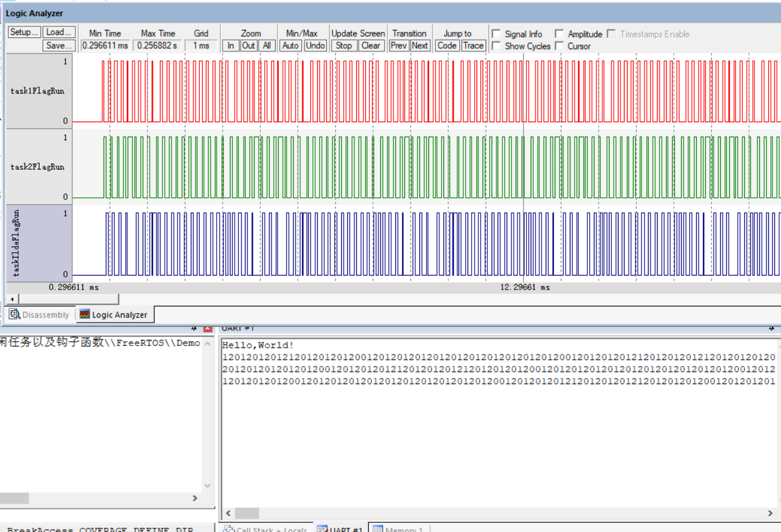Screen dimensions: 781x532
Task: Click the UART #1 window pin icon
Action: pyautogui.click(x=771, y=329)
